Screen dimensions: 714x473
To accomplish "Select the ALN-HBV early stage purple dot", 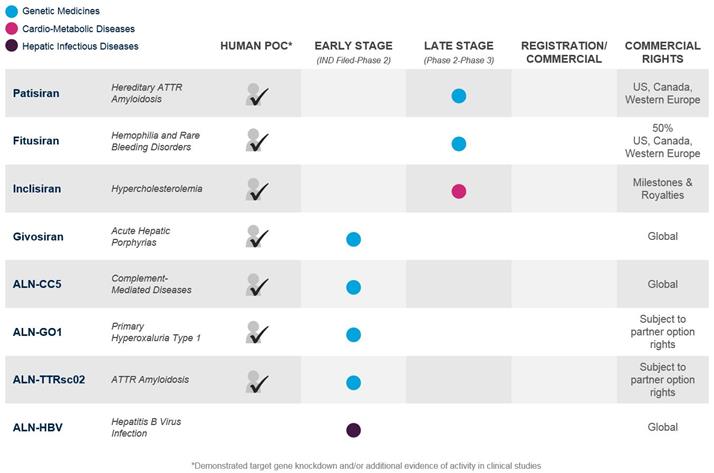I will tap(353, 430).
